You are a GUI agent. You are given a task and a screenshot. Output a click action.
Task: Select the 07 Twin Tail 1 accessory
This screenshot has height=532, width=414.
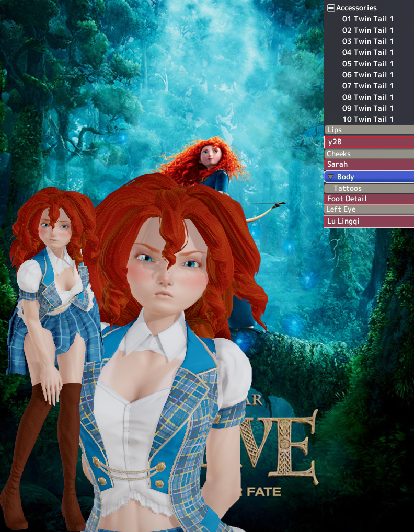367,86
